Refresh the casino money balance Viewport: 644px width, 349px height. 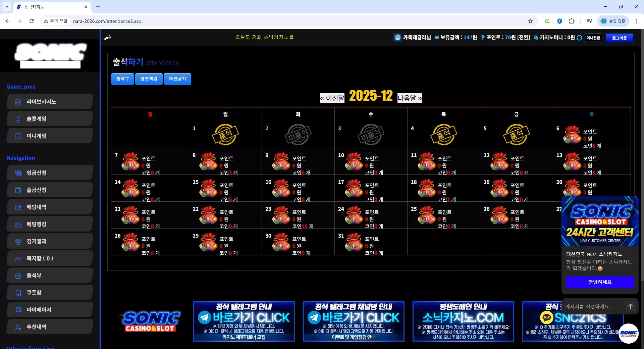point(579,38)
